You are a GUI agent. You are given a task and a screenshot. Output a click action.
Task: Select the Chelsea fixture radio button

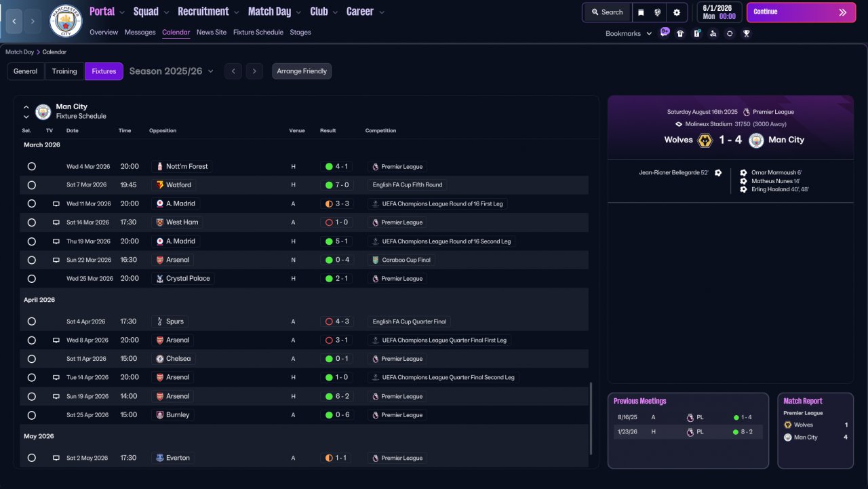(x=31, y=359)
